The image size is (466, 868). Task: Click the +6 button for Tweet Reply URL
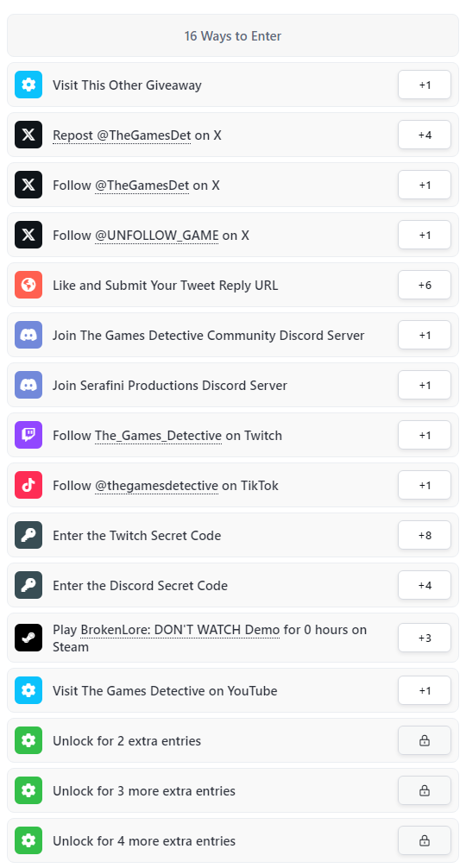[425, 285]
